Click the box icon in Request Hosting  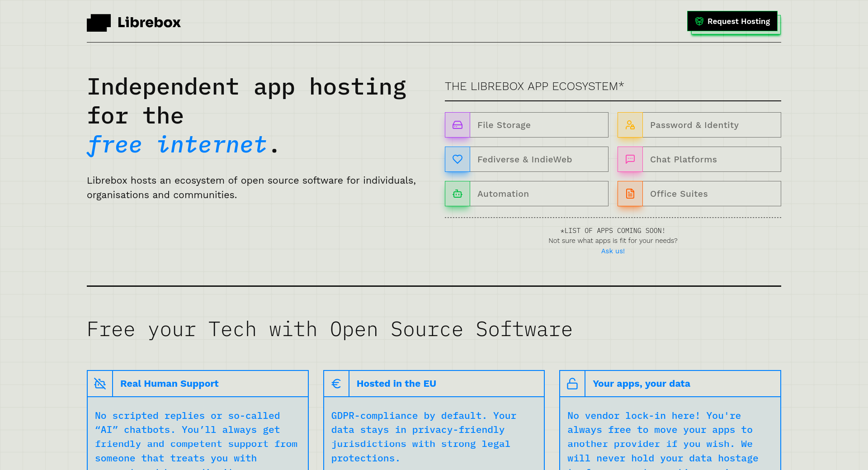(x=699, y=21)
